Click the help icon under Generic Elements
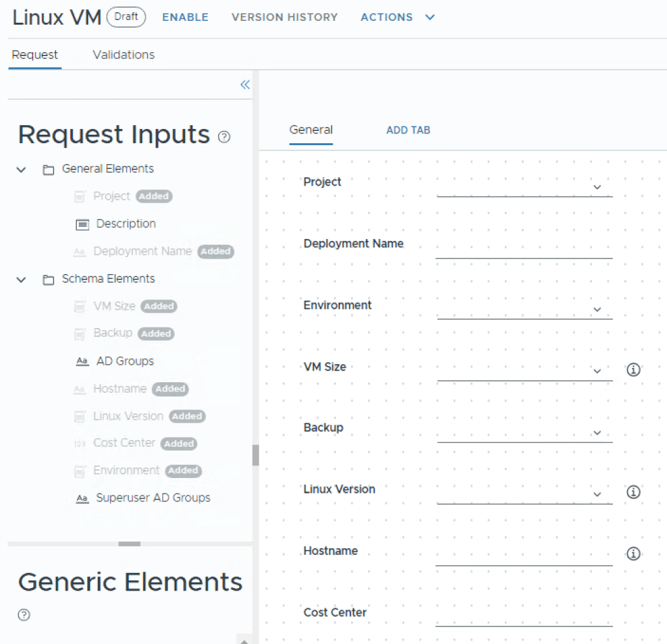 pyautogui.click(x=24, y=615)
